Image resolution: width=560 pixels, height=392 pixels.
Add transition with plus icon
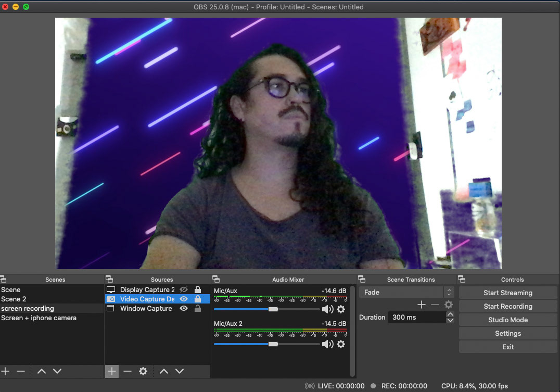(422, 305)
